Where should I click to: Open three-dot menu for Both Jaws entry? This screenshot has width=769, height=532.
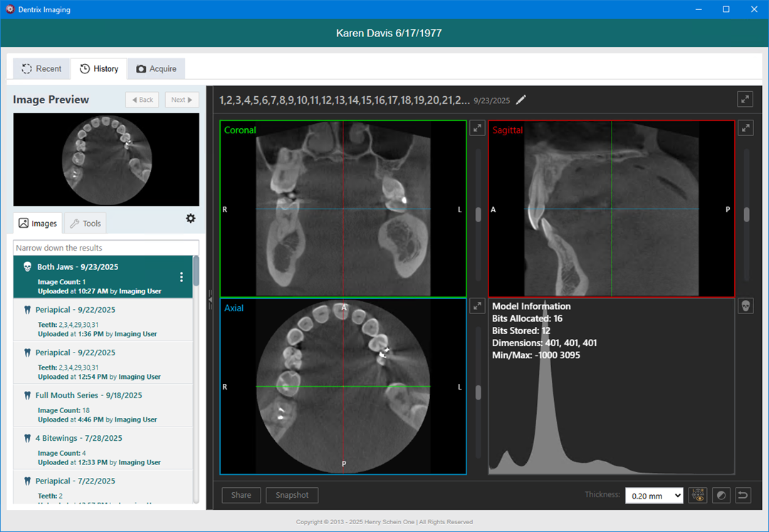182,277
